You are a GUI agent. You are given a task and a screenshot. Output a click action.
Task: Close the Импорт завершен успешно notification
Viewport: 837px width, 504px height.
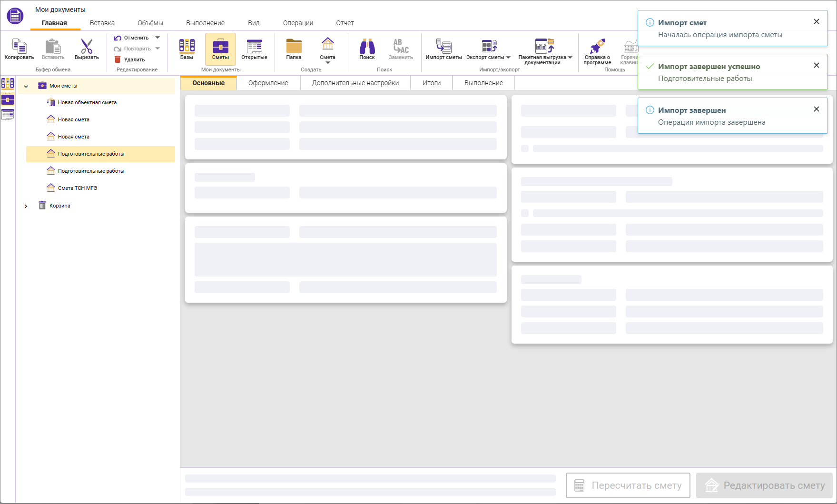point(816,65)
